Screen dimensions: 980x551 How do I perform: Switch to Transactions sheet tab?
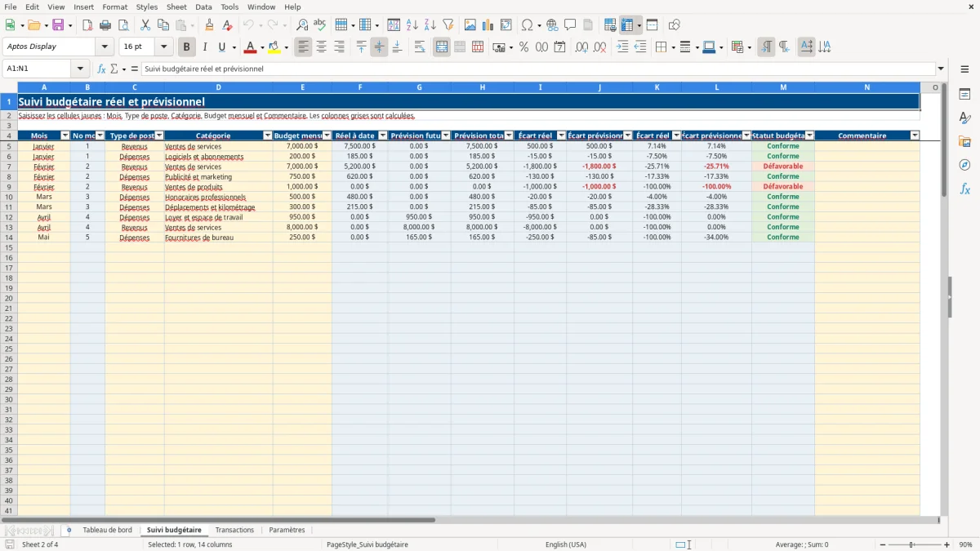[234, 531]
